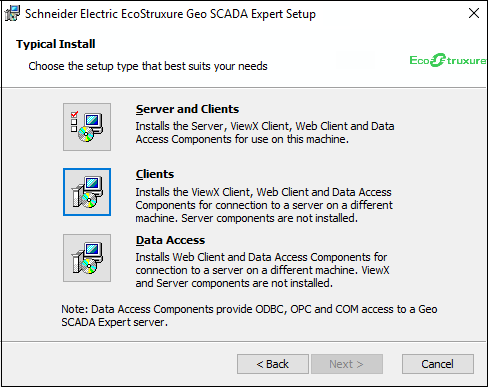Cancel the Geo SCADA Expert setup

pos(438,364)
